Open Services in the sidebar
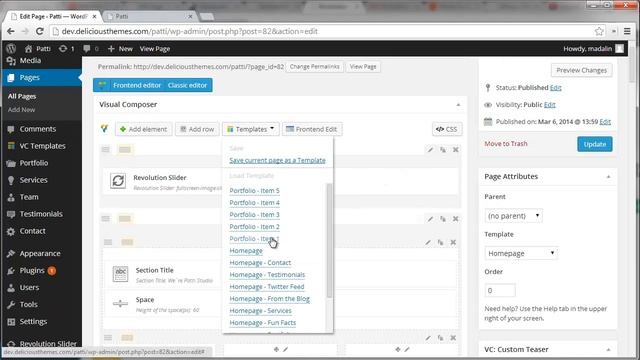The image size is (640, 360). click(x=33, y=180)
